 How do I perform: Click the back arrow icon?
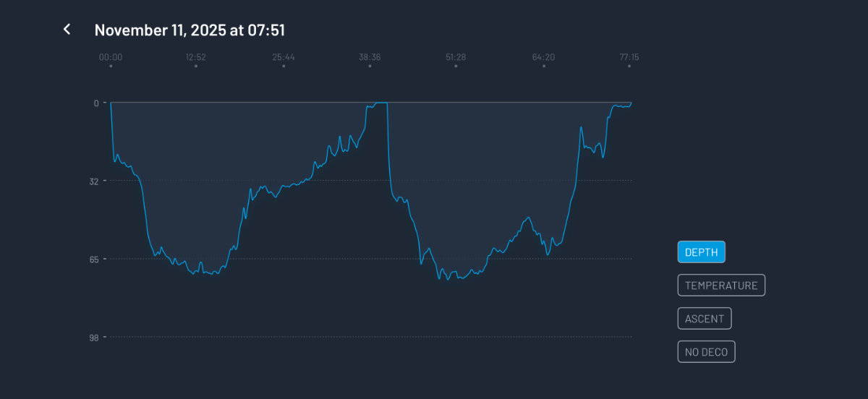click(67, 30)
